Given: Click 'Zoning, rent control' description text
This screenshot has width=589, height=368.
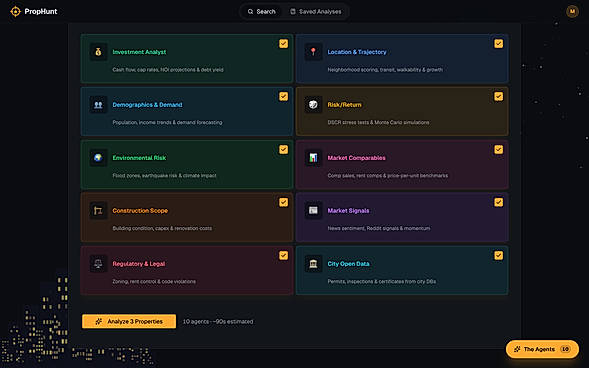Looking at the screenshot, I should pos(154,281).
